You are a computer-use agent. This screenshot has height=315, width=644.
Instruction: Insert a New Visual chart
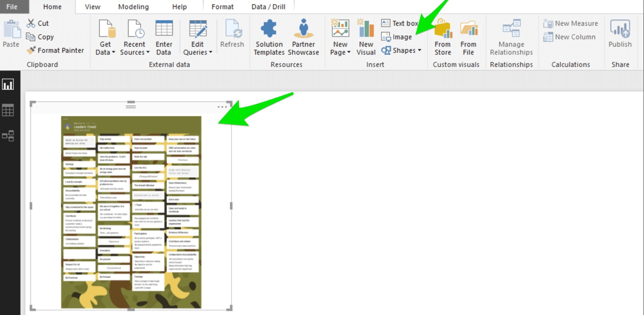pyautogui.click(x=366, y=37)
